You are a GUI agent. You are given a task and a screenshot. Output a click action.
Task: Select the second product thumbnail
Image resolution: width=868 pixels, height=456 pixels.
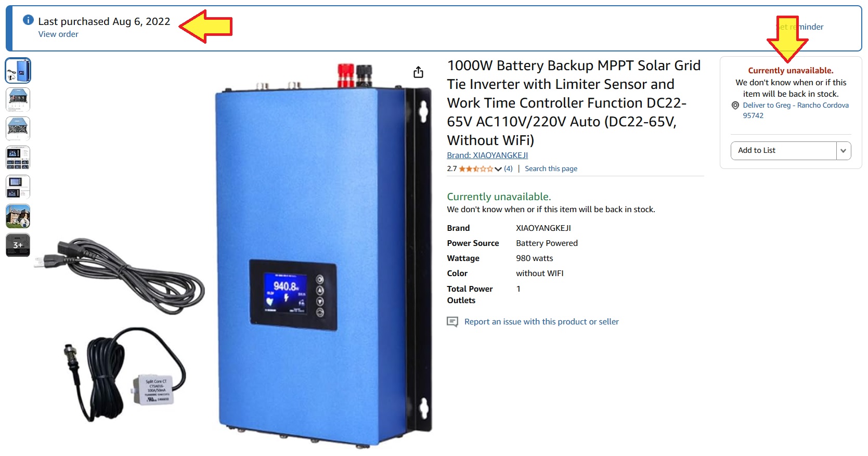18,100
